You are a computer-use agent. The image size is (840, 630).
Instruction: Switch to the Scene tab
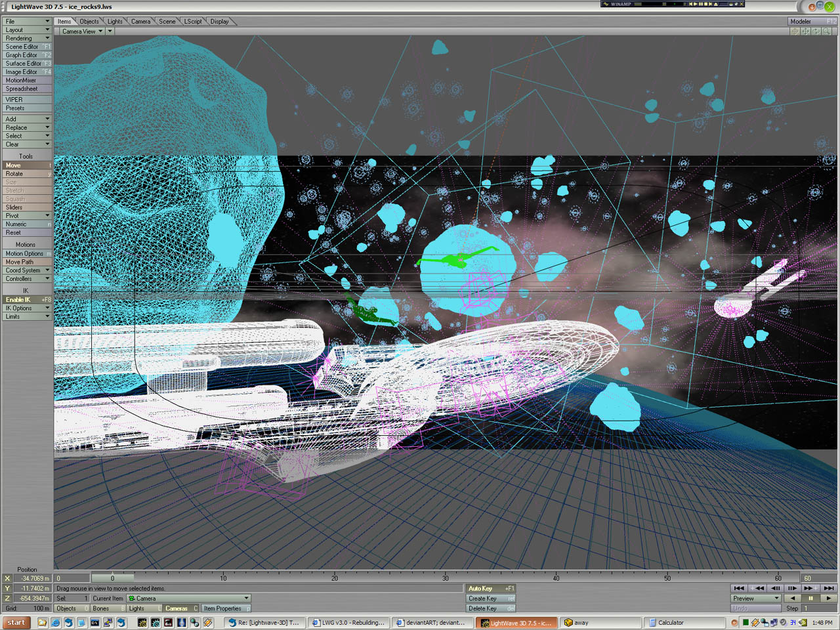pyautogui.click(x=167, y=21)
